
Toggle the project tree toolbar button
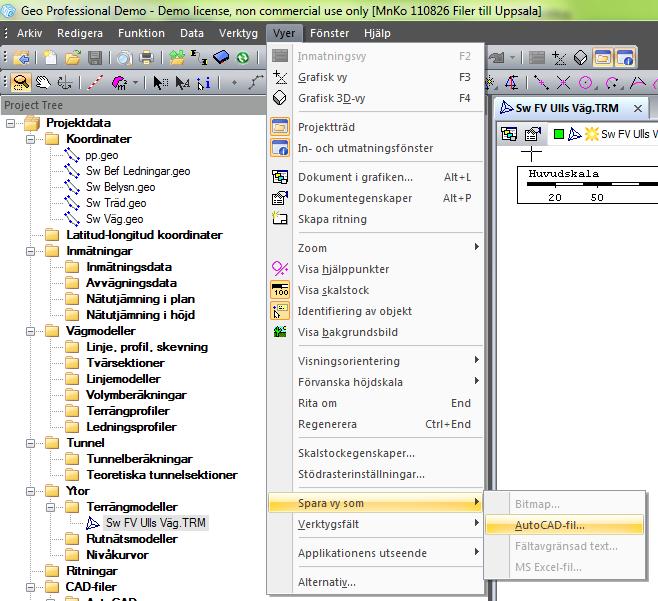pos(603,57)
